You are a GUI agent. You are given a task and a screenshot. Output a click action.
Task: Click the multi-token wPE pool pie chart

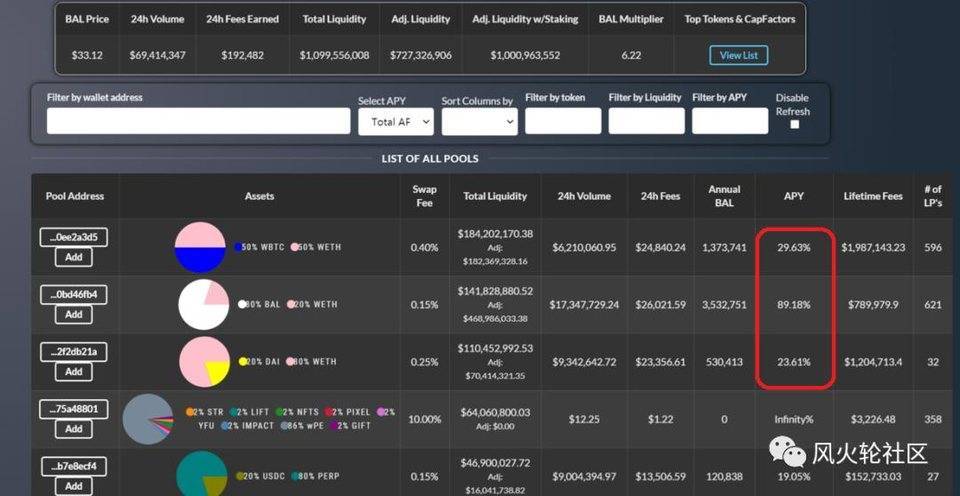point(148,419)
